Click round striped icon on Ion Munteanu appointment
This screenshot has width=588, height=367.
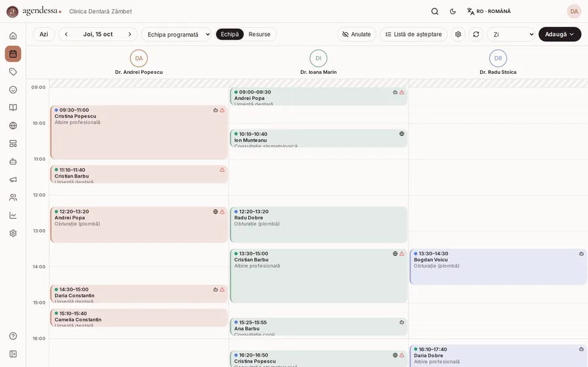click(402, 134)
